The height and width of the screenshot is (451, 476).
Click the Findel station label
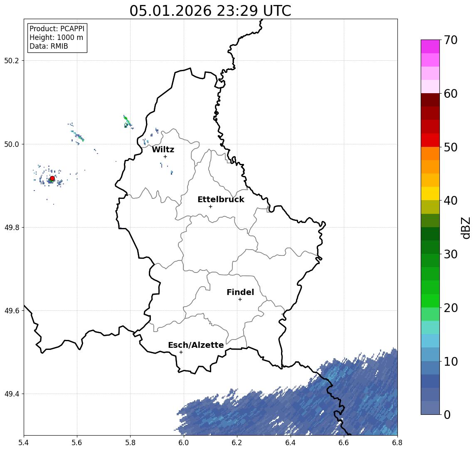tap(240, 292)
